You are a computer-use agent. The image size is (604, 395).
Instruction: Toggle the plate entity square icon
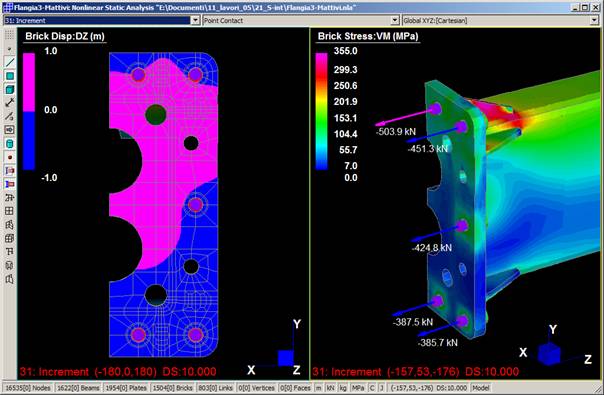(x=10, y=76)
